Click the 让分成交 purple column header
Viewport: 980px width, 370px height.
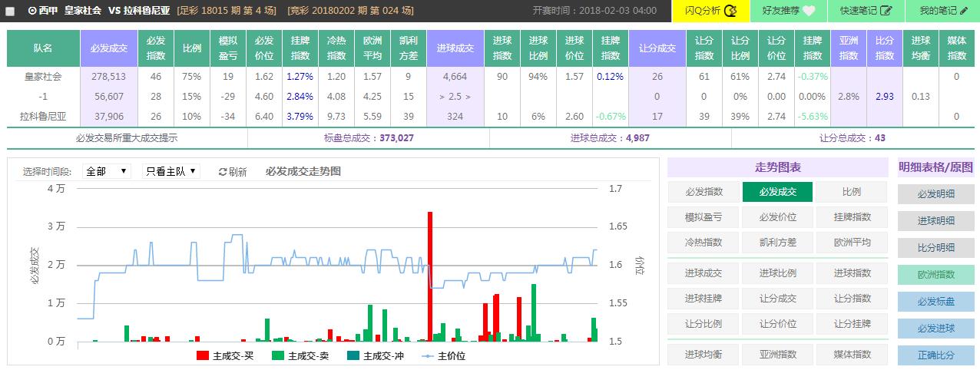coord(657,48)
